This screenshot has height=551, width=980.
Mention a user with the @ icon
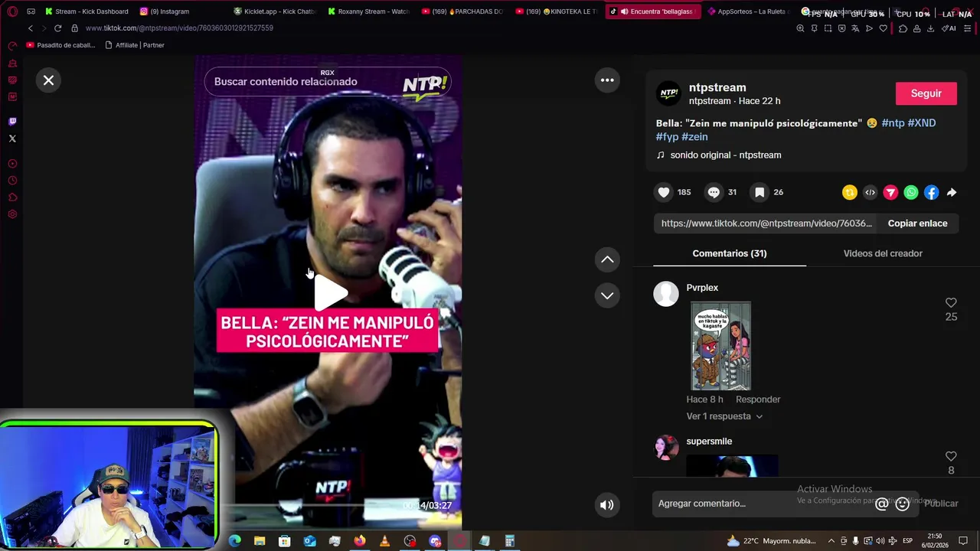point(882,504)
